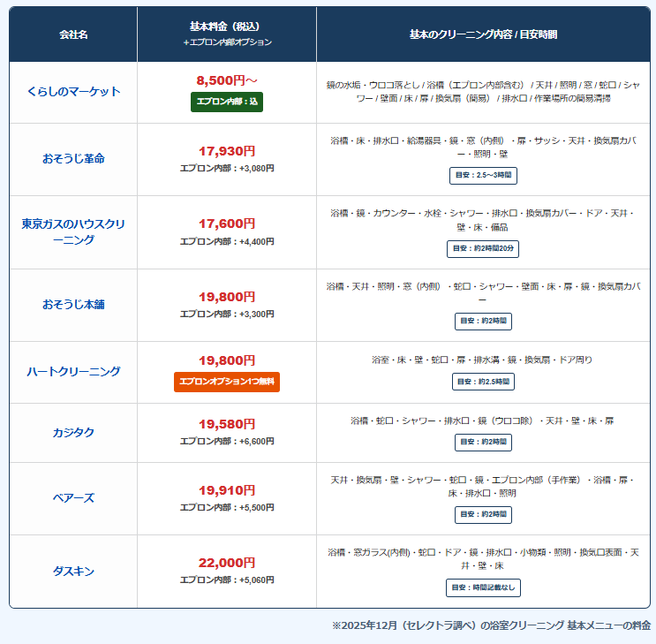
Task: Click 東京ガス's cleaning content description
Action: click(x=483, y=220)
